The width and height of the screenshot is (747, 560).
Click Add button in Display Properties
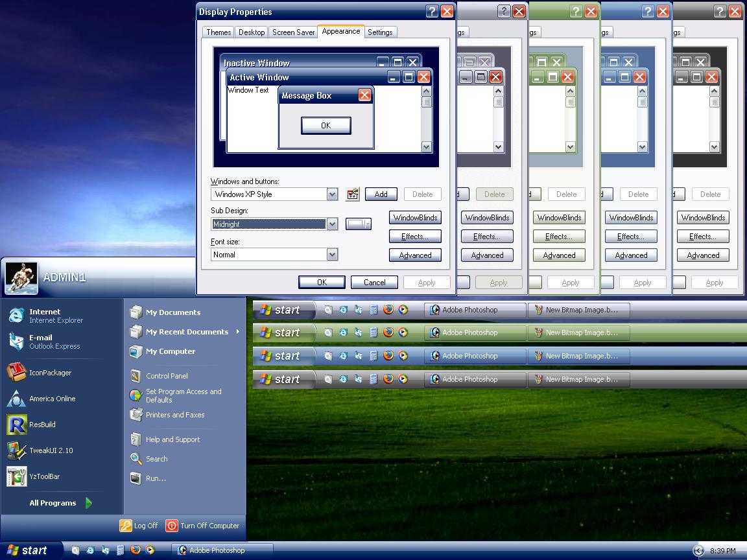381,194
